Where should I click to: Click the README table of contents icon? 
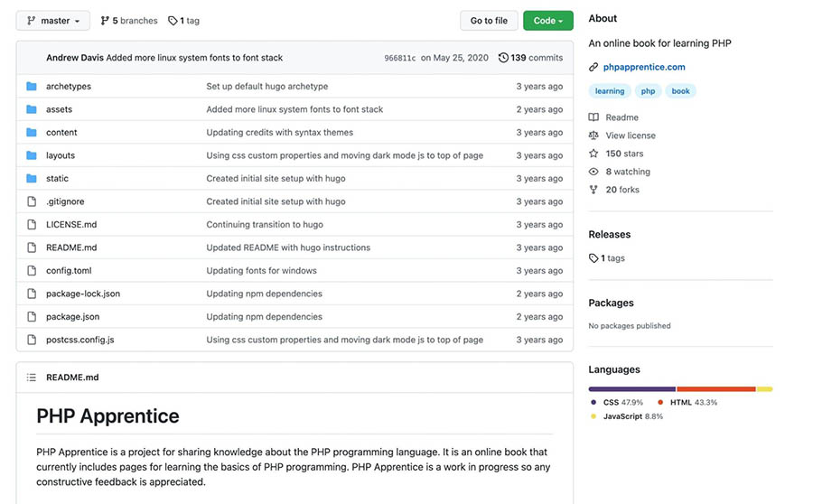[32, 378]
